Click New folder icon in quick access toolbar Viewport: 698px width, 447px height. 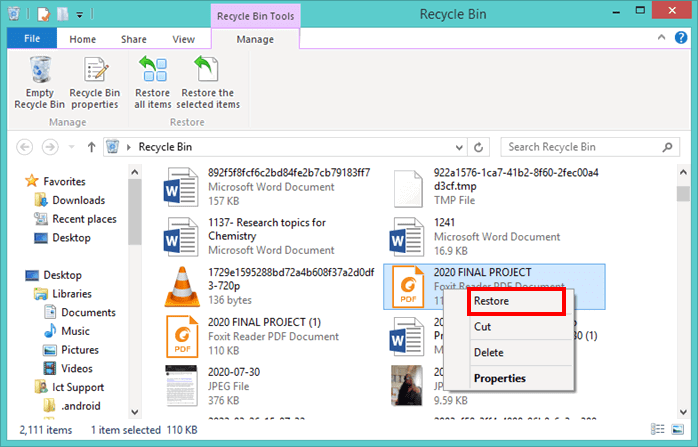(62, 14)
